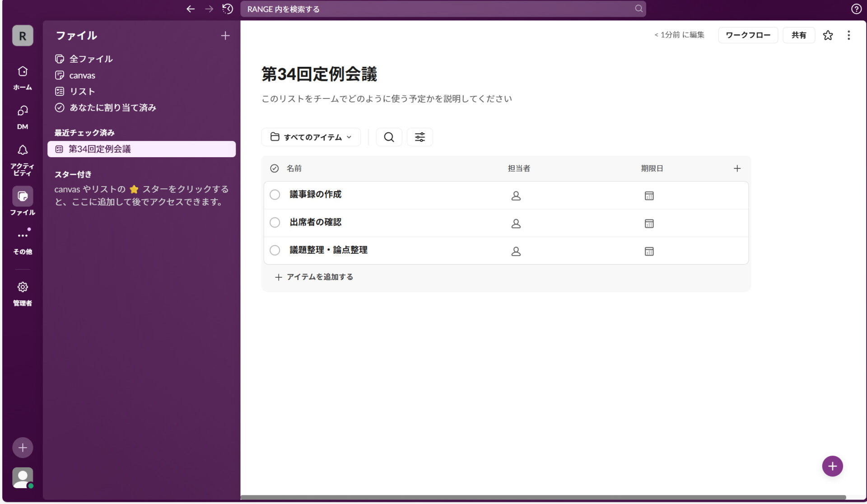The image size is (867, 504).
Task: Open the filter settings icon next to search
Action: 420,137
